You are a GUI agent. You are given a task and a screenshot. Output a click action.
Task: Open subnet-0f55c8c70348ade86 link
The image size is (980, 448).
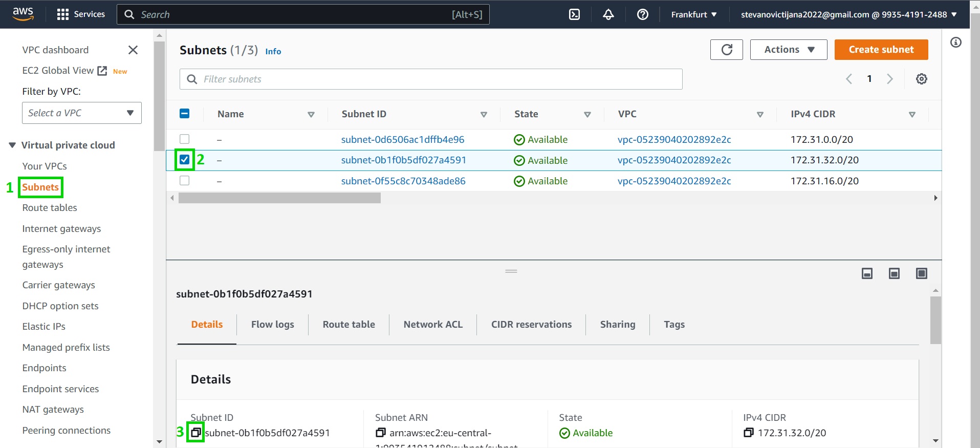pyautogui.click(x=403, y=181)
